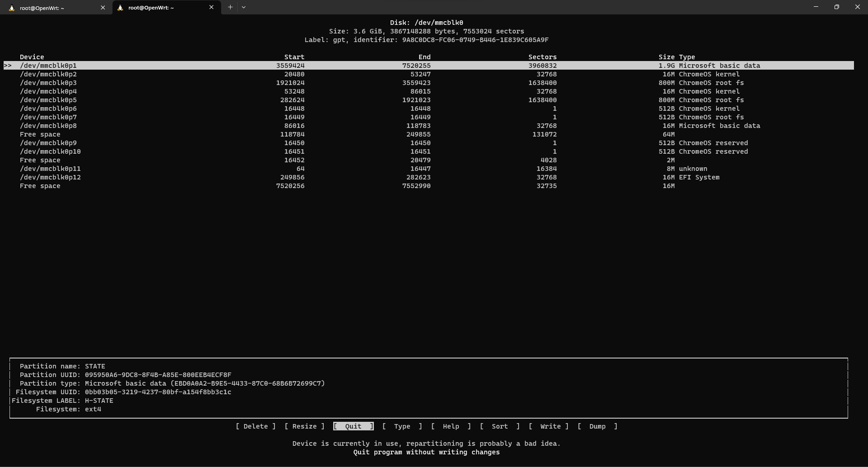Select the /dev/mmcblk0p4 partition row
This screenshot has height=467, width=868.
click(429, 91)
